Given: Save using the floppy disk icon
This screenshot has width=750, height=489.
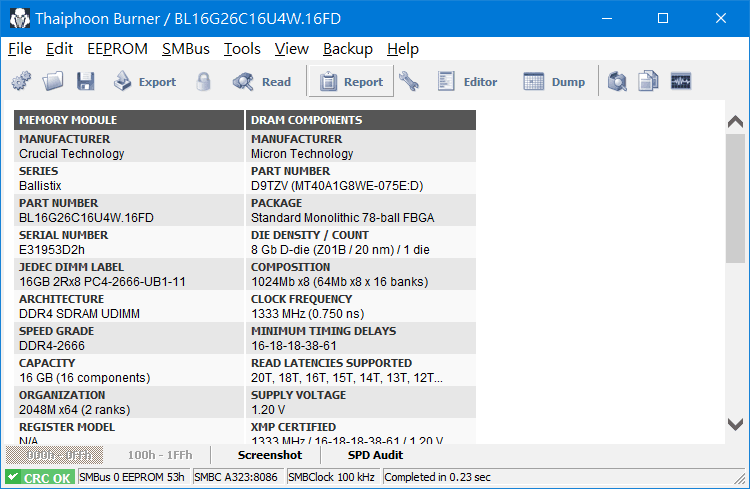Looking at the screenshot, I should point(86,81).
